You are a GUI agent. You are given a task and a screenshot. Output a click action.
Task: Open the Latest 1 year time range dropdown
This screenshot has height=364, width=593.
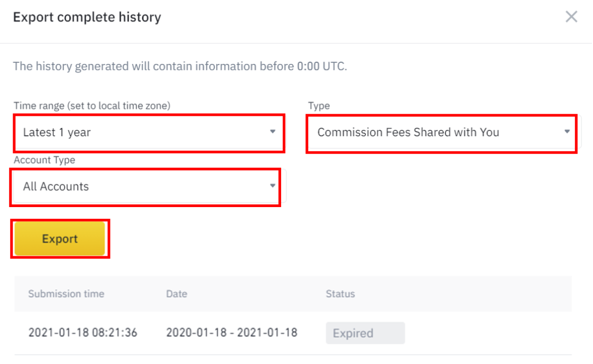pyautogui.click(x=150, y=133)
